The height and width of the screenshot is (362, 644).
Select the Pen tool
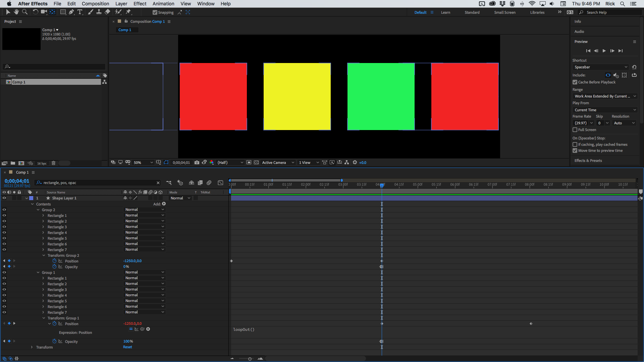click(x=71, y=12)
